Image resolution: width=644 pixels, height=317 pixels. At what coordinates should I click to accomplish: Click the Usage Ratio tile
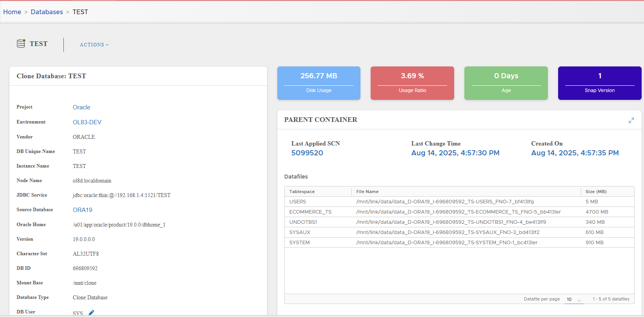coord(412,83)
